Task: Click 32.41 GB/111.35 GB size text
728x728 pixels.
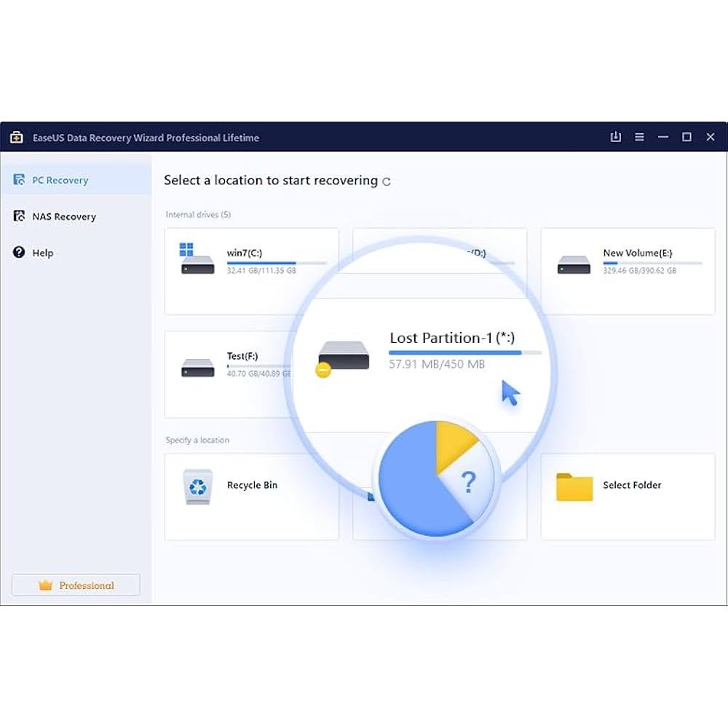Action: (261, 271)
